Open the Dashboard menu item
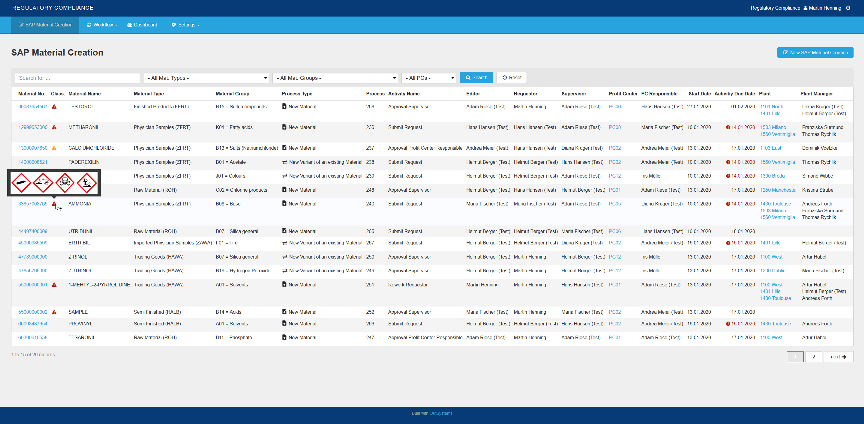 [x=142, y=25]
